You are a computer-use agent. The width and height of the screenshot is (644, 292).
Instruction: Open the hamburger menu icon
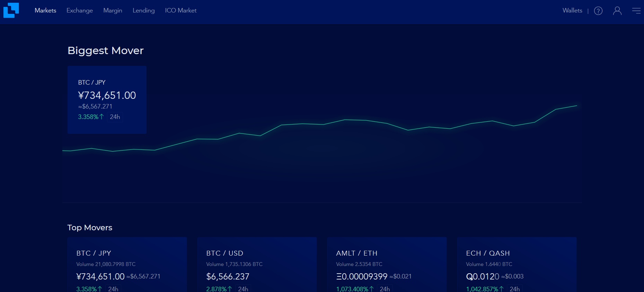coord(636,11)
